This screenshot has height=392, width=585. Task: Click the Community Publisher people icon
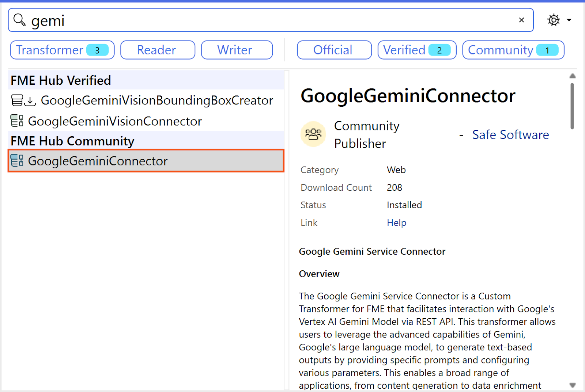(313, 134)
